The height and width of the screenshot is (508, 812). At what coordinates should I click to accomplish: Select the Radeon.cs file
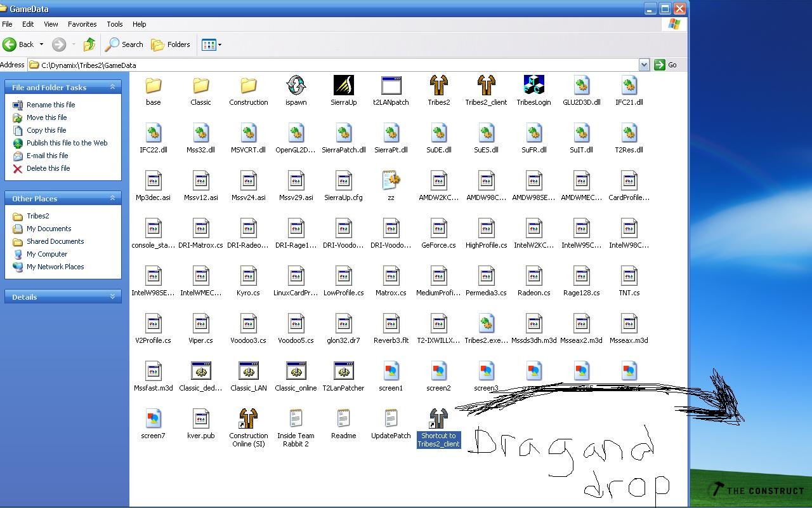534,276
